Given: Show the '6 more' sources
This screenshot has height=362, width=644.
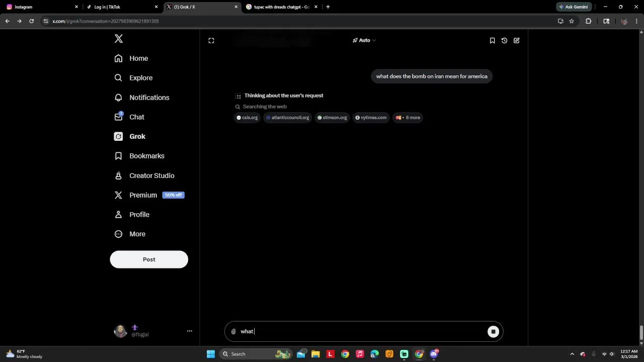Looking at the screenshot, I should click(408, 118).
